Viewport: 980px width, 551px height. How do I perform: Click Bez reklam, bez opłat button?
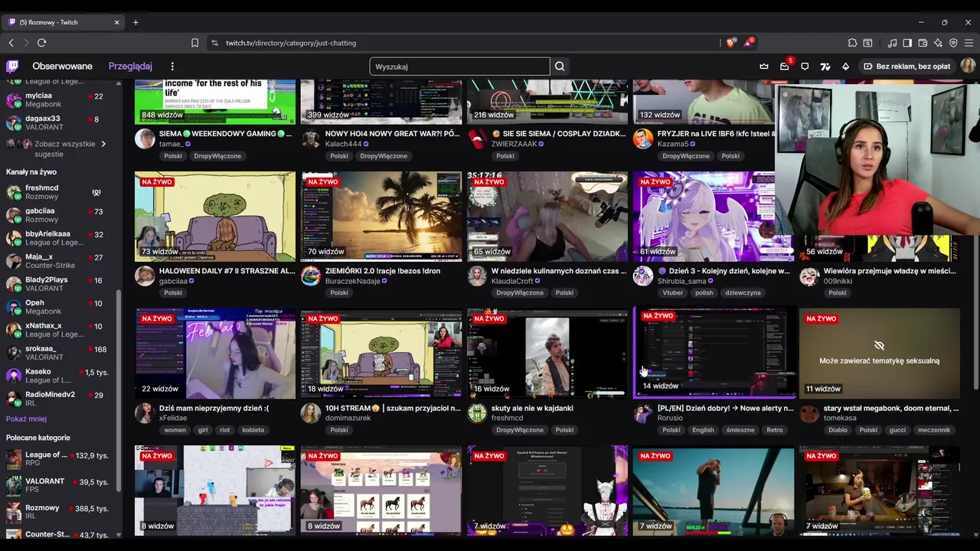pos(907,67)
